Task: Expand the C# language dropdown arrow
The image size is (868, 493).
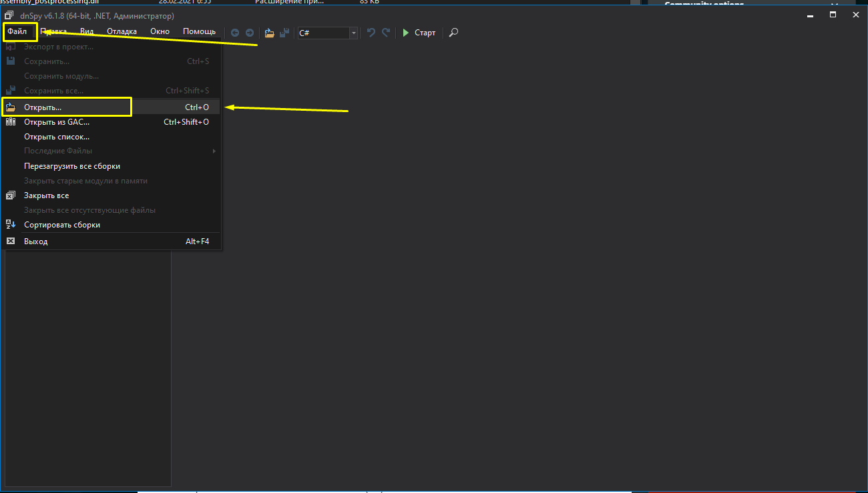Action: [x=354, y=33]
